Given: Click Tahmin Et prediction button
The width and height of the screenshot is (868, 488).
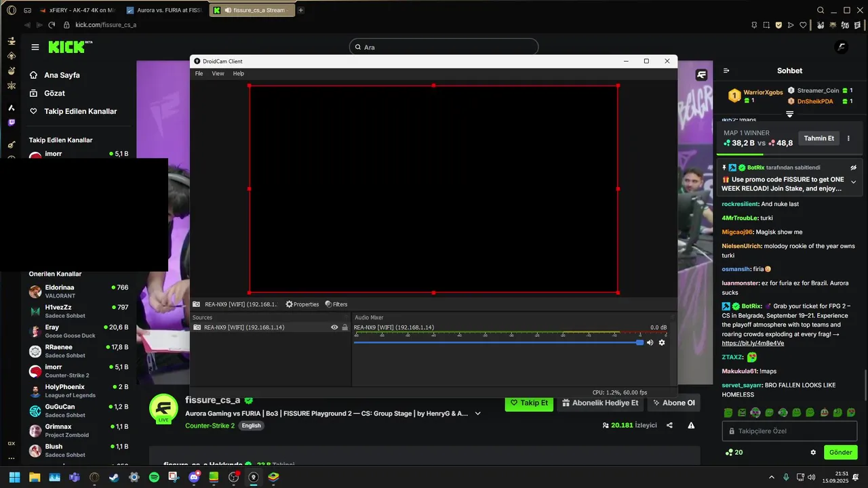Looking at the screenshot, I should 818,138.
